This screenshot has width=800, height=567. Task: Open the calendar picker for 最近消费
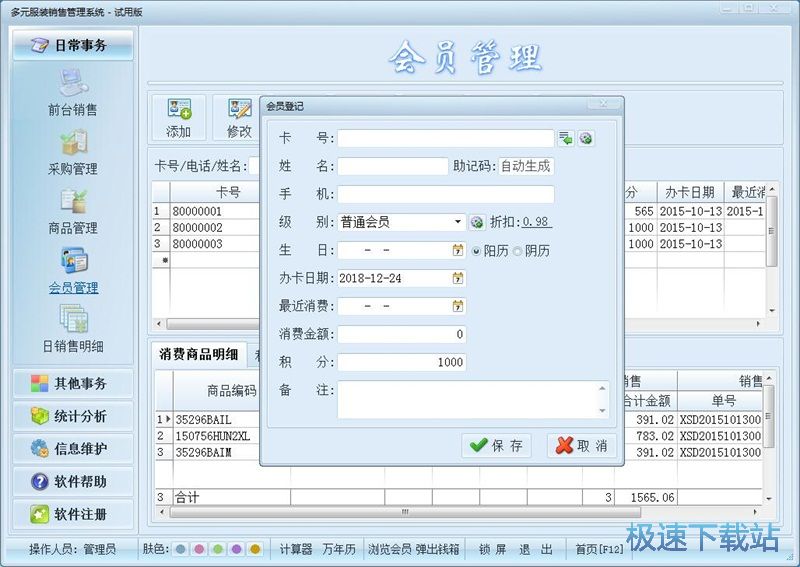[458, 306]
